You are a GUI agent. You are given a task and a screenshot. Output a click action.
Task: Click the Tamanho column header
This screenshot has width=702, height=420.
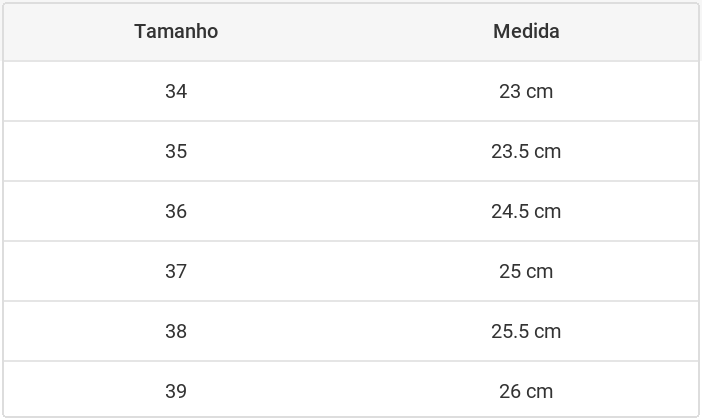[x=176, y=32]
